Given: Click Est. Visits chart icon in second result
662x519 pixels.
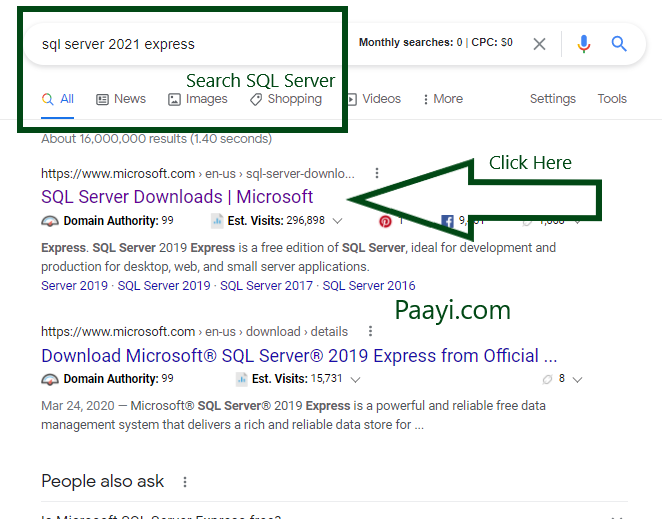Looking at the screenshot, I should pos(241,379).
